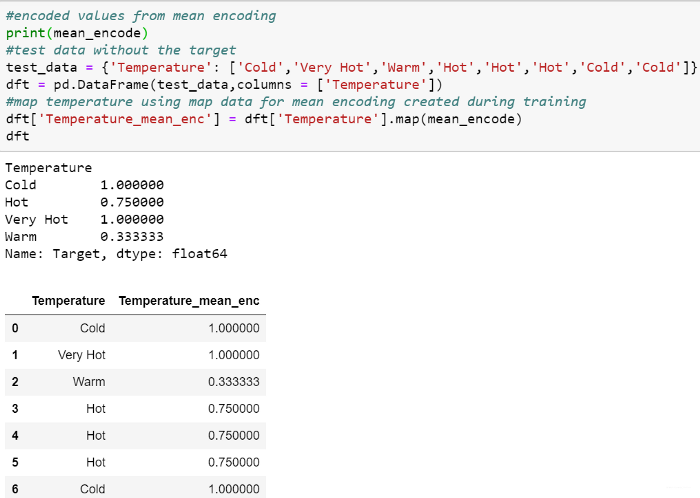The image size is (700, 498).
Task: Click the 0.750000 value in row 5
Action: point(234,462)
